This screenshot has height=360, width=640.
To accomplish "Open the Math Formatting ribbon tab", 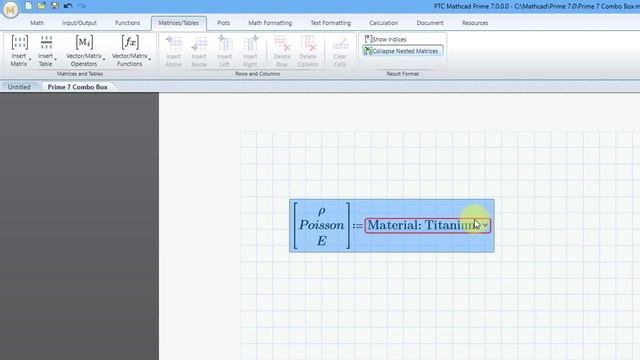I will coord(270,23).
